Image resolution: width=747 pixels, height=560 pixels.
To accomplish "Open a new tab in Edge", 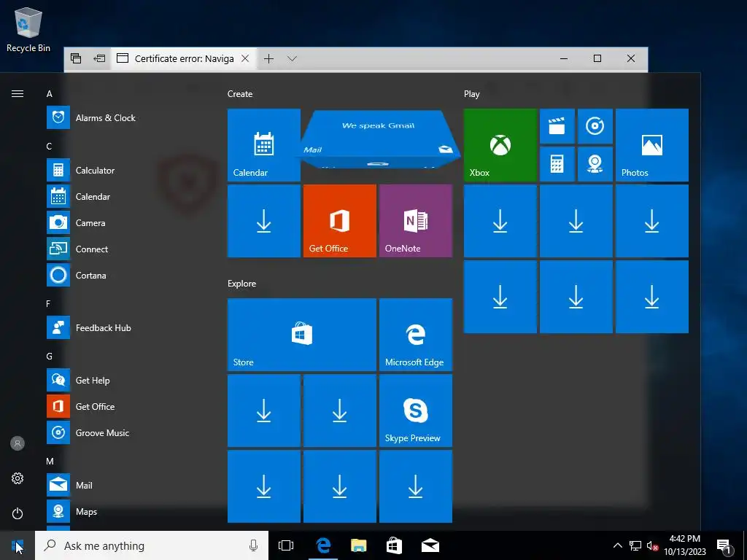I will [268, 58].
